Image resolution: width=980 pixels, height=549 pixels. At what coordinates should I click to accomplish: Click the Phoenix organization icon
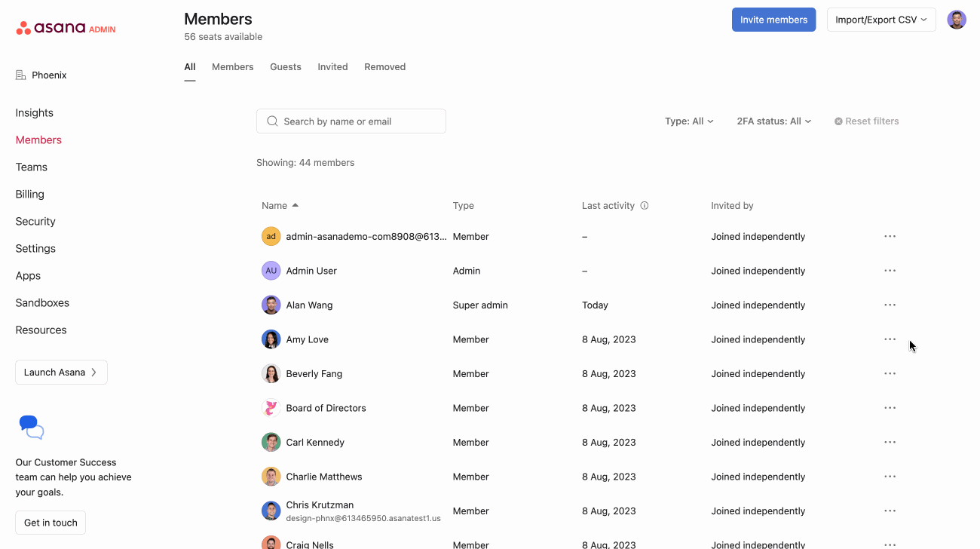pos(21,75)
